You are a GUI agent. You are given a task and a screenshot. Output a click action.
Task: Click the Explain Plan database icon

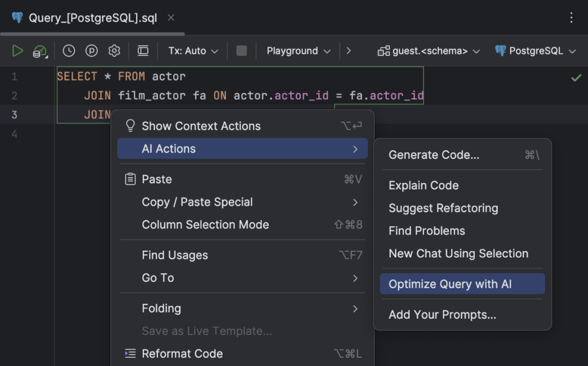coord(40,52)
